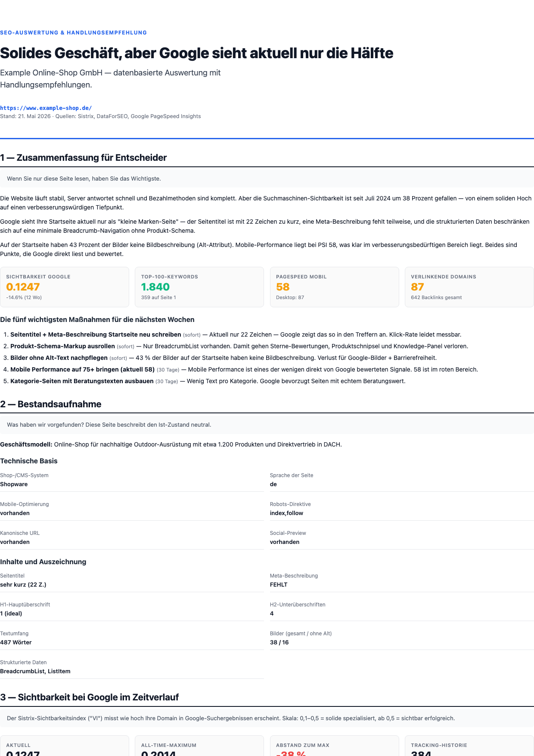Image resolution: width=534 pixels, height=756 pixels.
Task: Click the Social-Preview value 'vorhanden'
Action: (285, 542)
